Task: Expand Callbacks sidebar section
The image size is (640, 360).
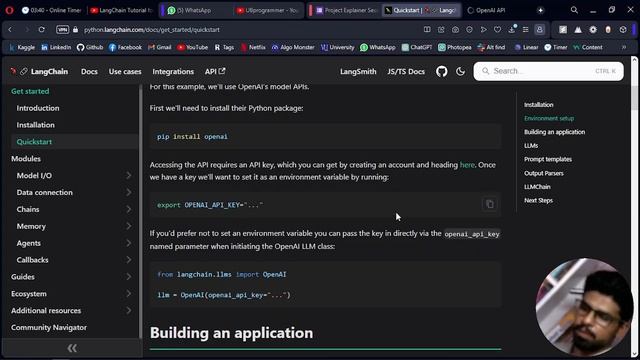Action: 128,260
